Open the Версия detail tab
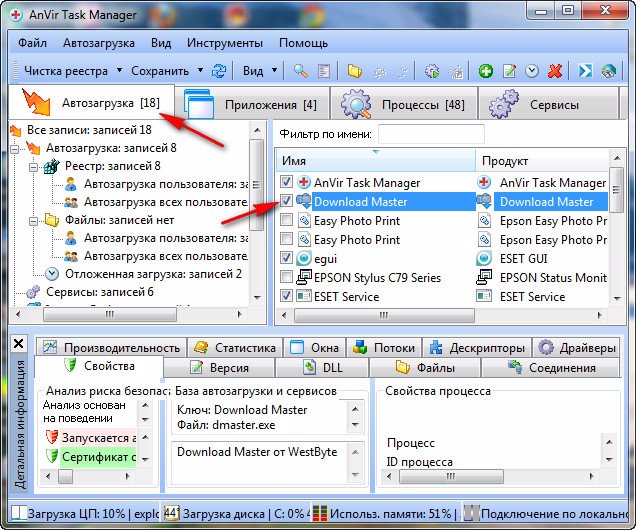Viewport: 636px width, 530px height. [219, 367]
